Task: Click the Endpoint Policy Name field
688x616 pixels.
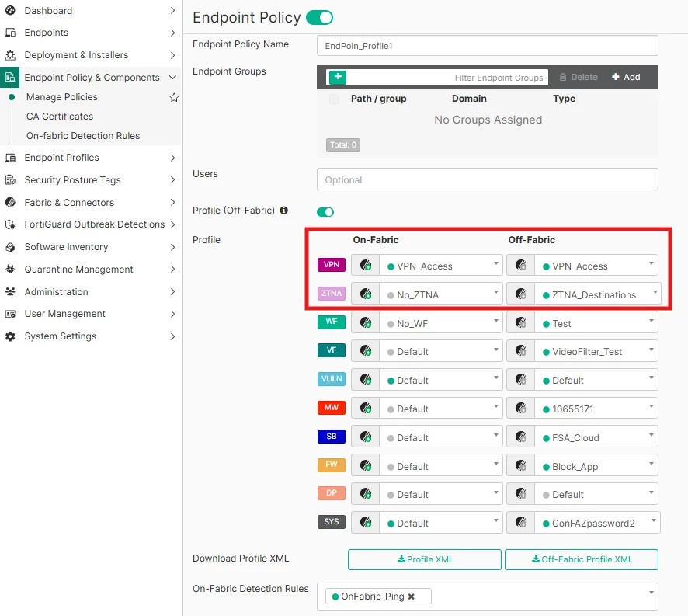Action: point(488,46)
